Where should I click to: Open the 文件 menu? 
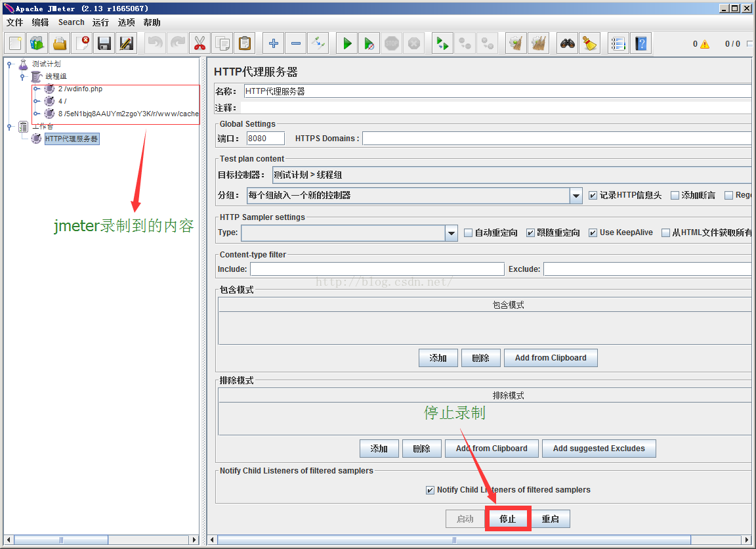14,22
